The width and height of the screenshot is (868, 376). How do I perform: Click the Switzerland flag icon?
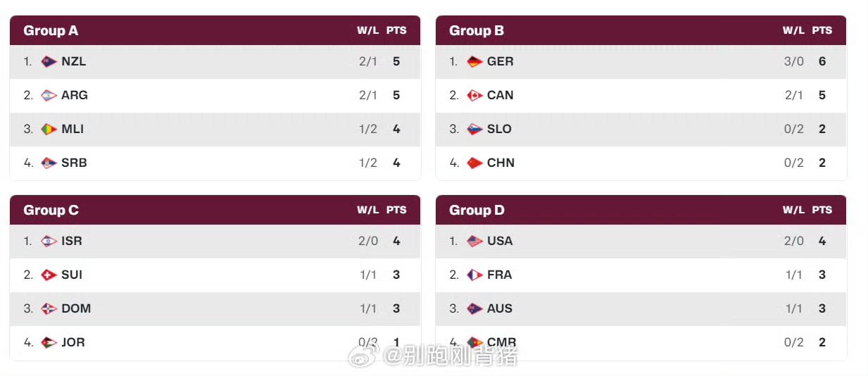(49, 275)
